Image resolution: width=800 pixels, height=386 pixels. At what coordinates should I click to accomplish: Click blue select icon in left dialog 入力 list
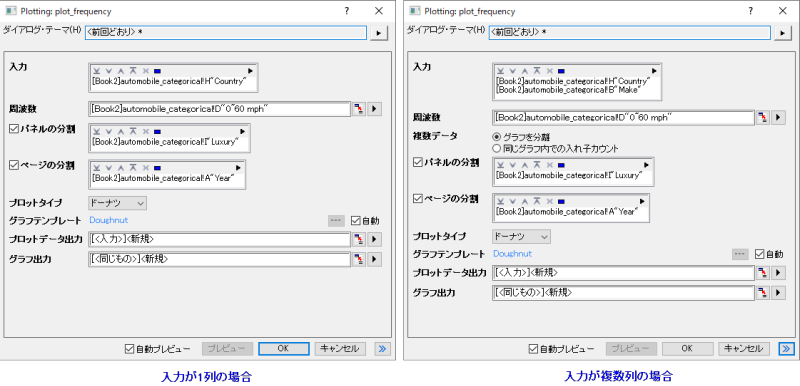(157, 71)
